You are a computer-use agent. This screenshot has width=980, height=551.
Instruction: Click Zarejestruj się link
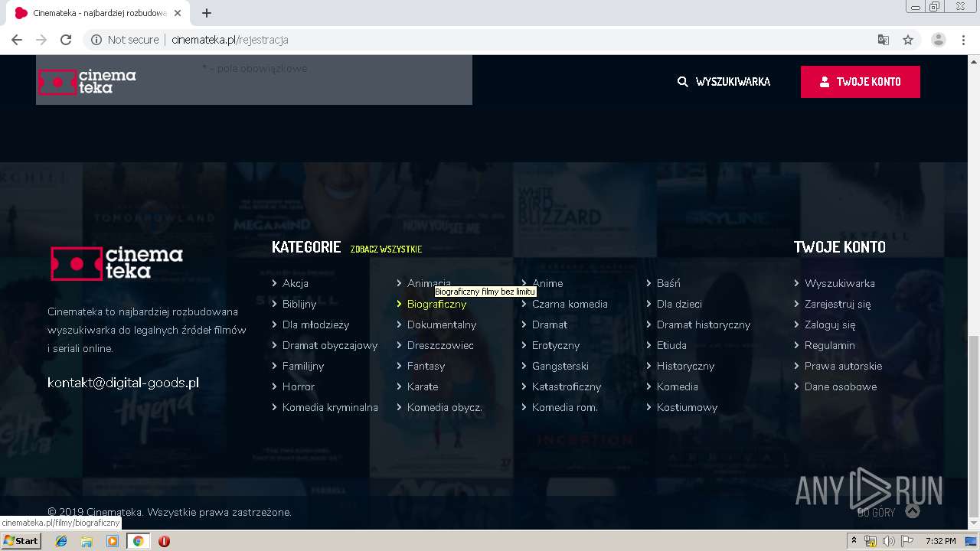tap(838, 304)
